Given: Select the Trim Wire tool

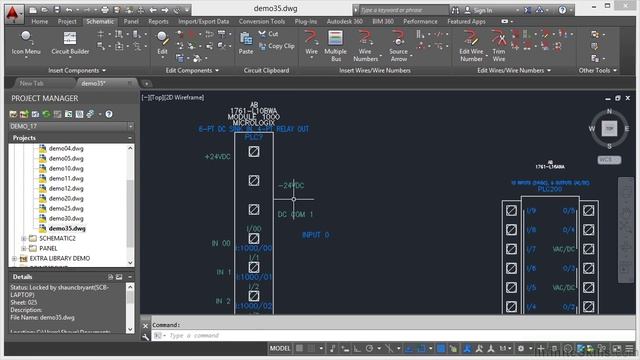Looking at the screenshot, I should pos(498,46).
